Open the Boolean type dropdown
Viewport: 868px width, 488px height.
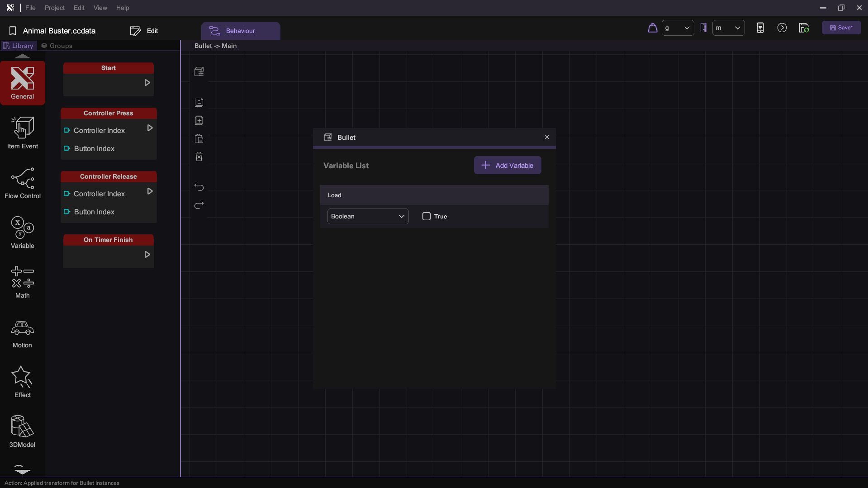pos(368,216)
